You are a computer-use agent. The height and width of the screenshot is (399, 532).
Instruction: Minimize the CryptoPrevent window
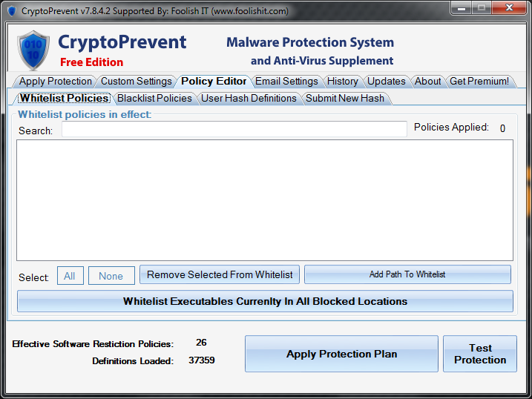click(461, 8)
